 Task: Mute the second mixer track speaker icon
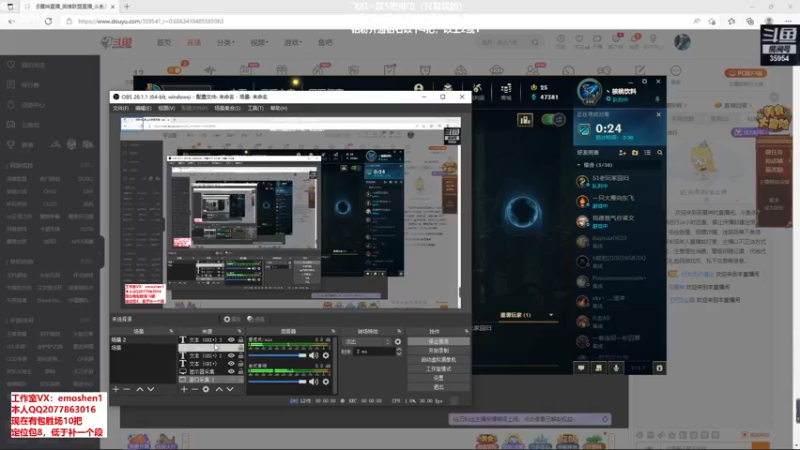313,382
